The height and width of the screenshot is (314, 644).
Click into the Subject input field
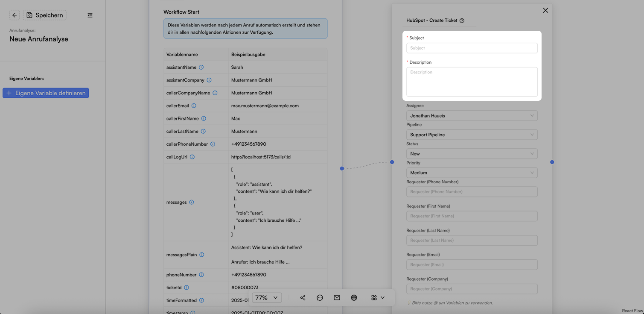click(472, 48)
